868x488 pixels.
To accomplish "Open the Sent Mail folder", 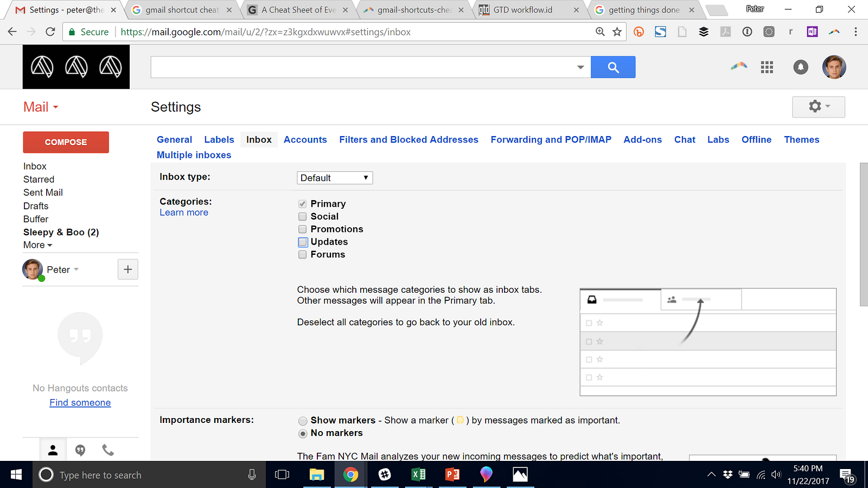I will pyautogui.click(x=43, y=192).
